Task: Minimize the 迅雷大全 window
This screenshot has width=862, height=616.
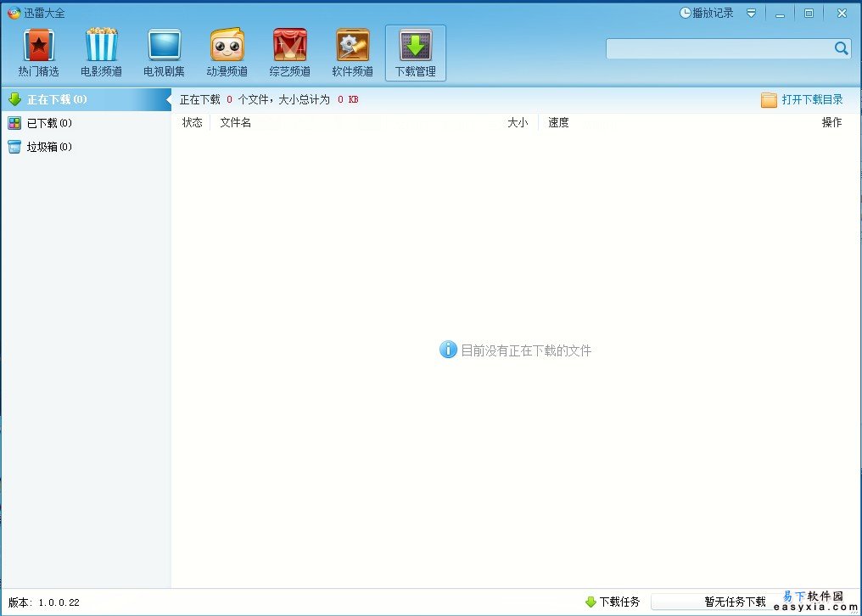Action: (780, 14)
